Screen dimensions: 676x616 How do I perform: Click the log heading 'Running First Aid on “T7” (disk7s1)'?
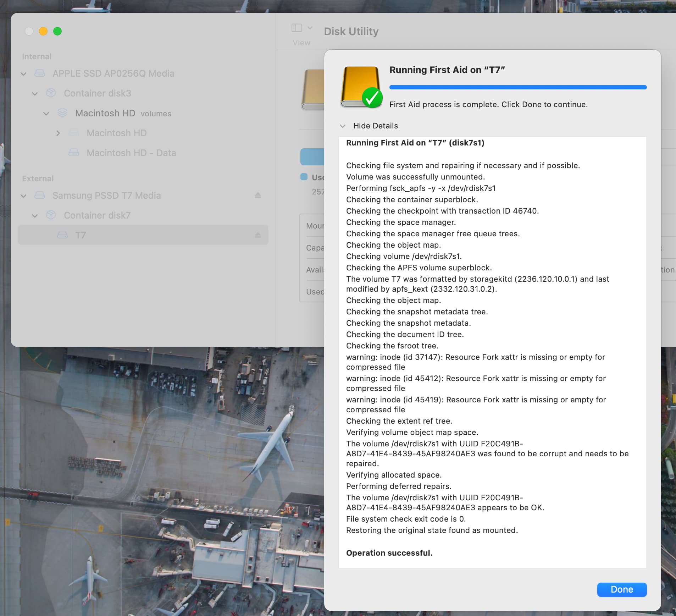[x=415, y=143]
